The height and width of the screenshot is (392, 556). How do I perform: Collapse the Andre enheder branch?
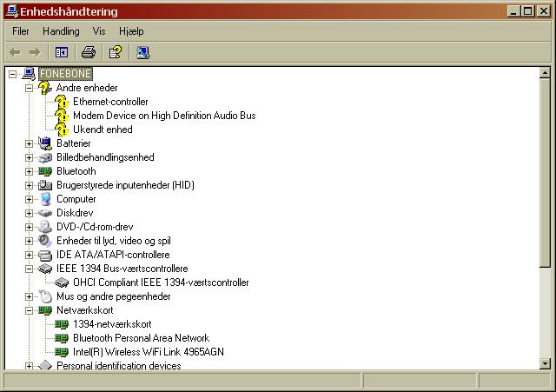tap(29, 88)
